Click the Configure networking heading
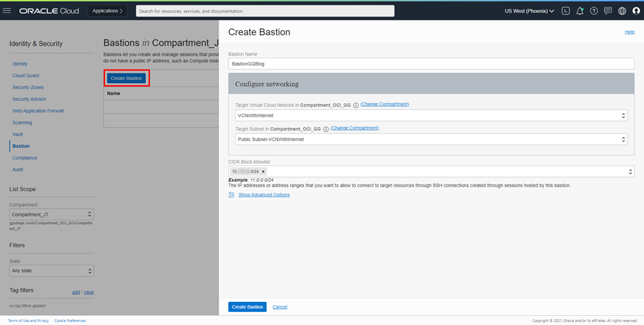This screenshot has width=644, height=325. coord(267,84)
